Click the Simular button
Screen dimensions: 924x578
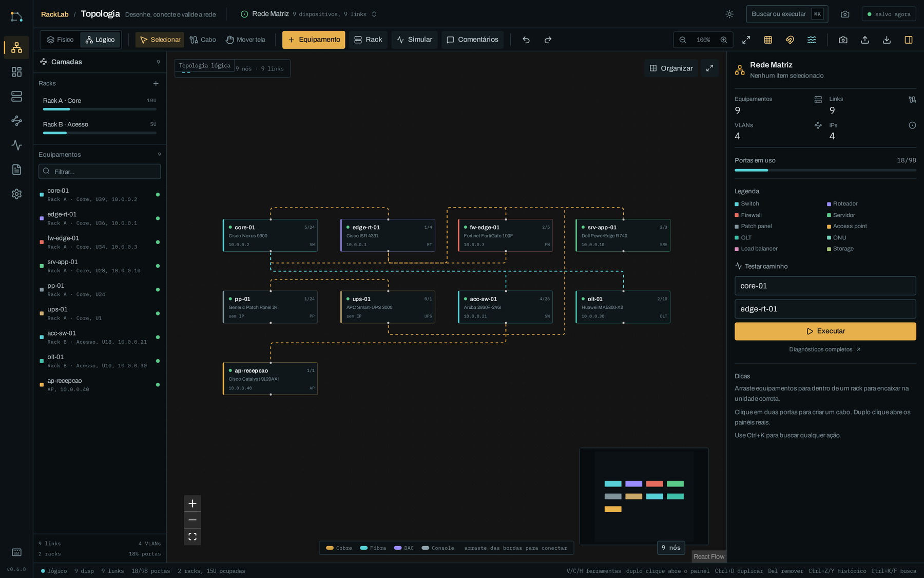(414, 40)
